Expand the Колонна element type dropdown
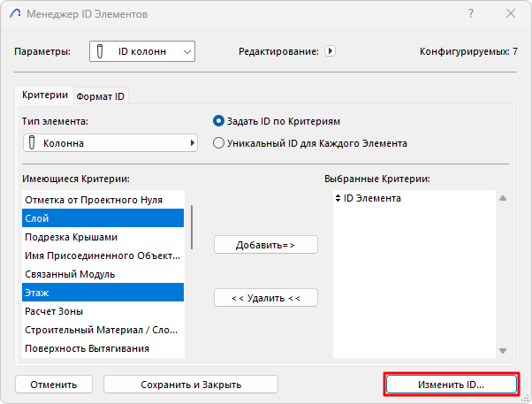This screenshot has width=532, height=404. click(x=110, y=142)
